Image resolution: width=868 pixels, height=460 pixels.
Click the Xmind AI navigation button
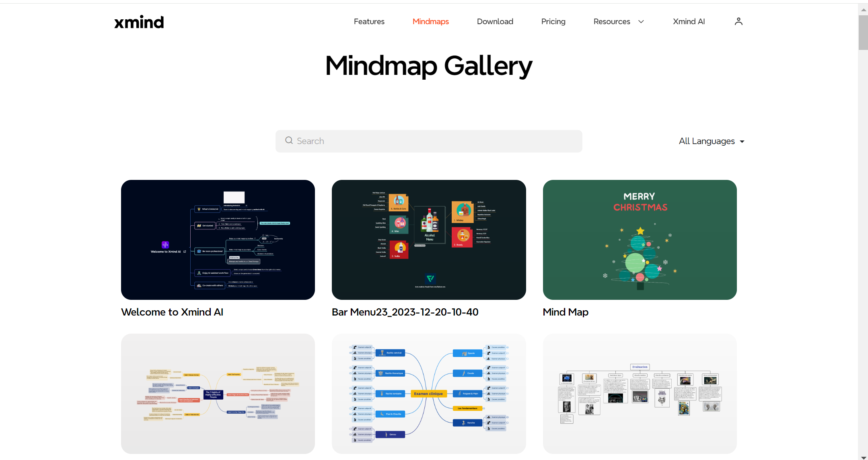point(689,21)
